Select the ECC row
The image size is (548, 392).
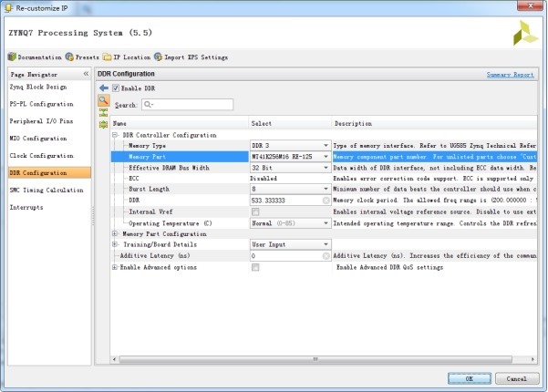coord(324,178)
